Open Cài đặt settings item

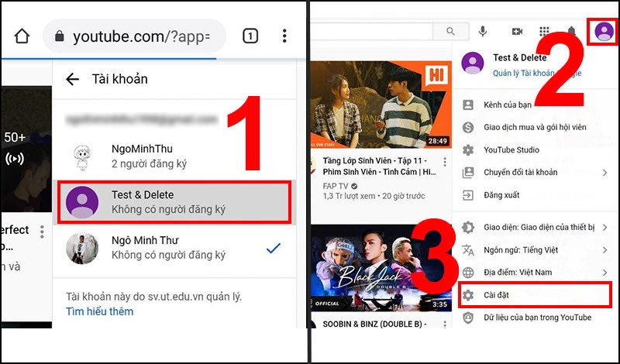click(535, 295)
